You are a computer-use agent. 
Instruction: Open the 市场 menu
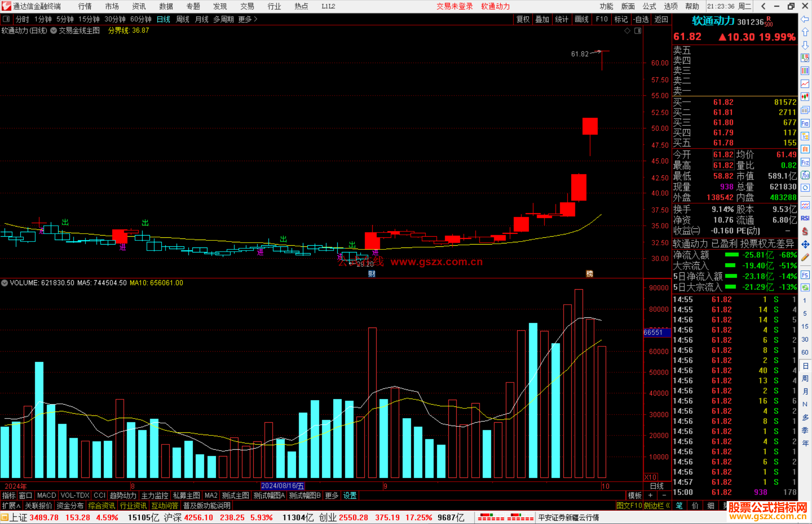point(112,6)
